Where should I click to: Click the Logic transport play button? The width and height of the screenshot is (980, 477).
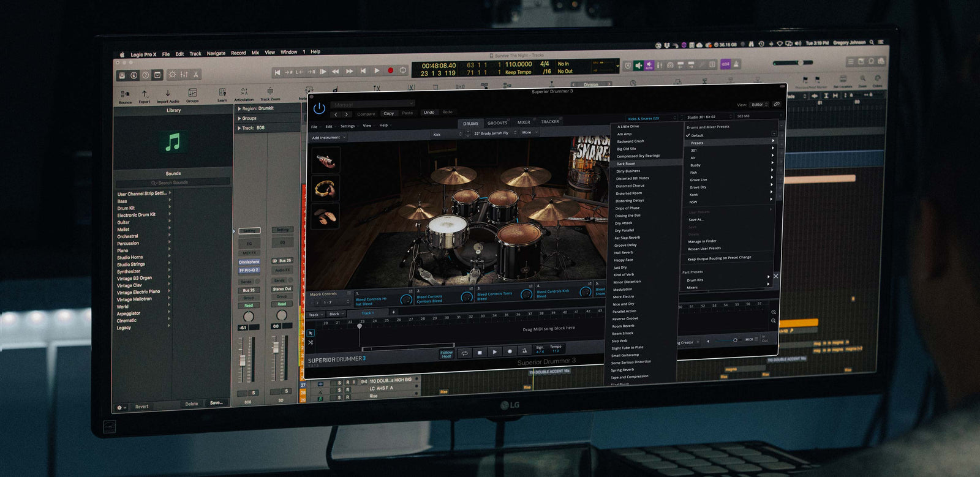pos(377,71)
